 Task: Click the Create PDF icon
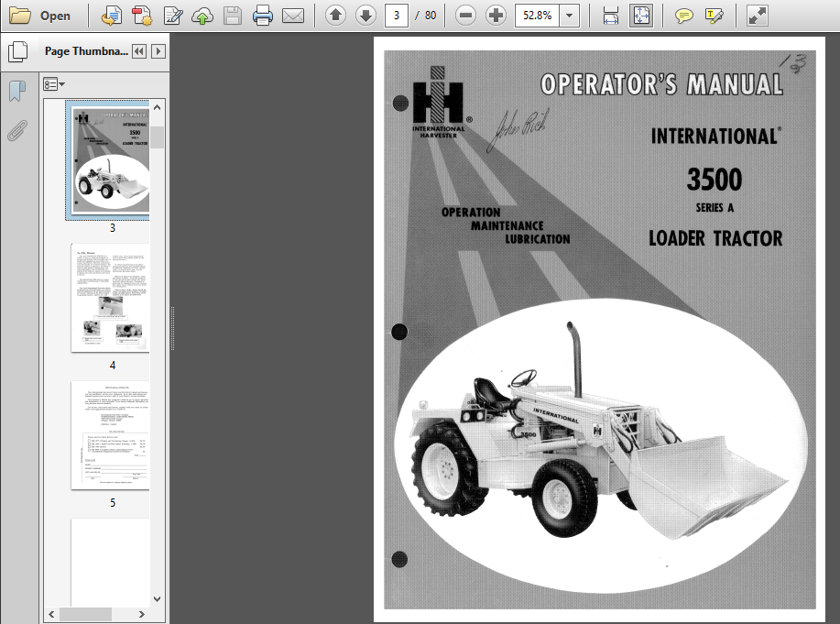click(142, 16)
